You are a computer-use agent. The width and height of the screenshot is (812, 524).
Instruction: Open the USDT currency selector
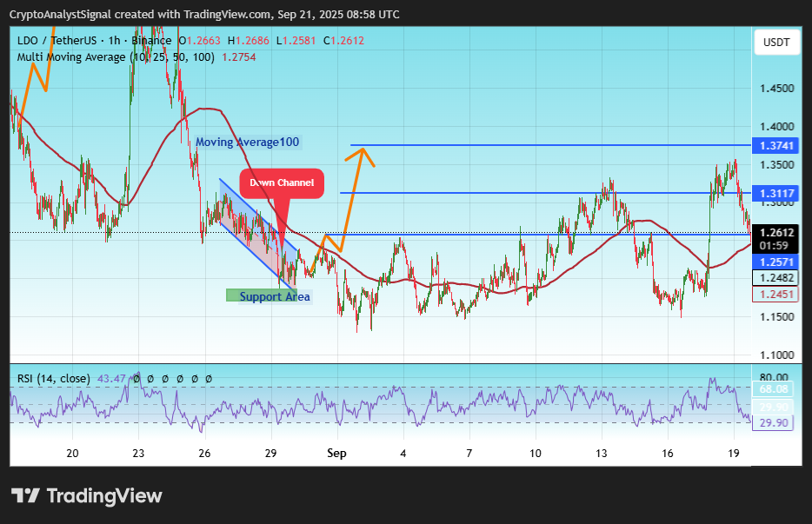pyautogui.click(x=776, y=43)
